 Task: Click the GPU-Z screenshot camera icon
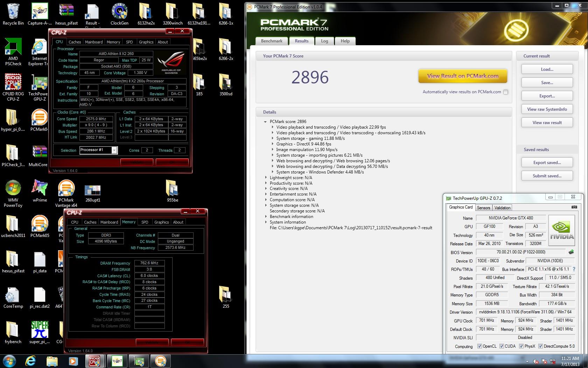[x=574, y=207]
